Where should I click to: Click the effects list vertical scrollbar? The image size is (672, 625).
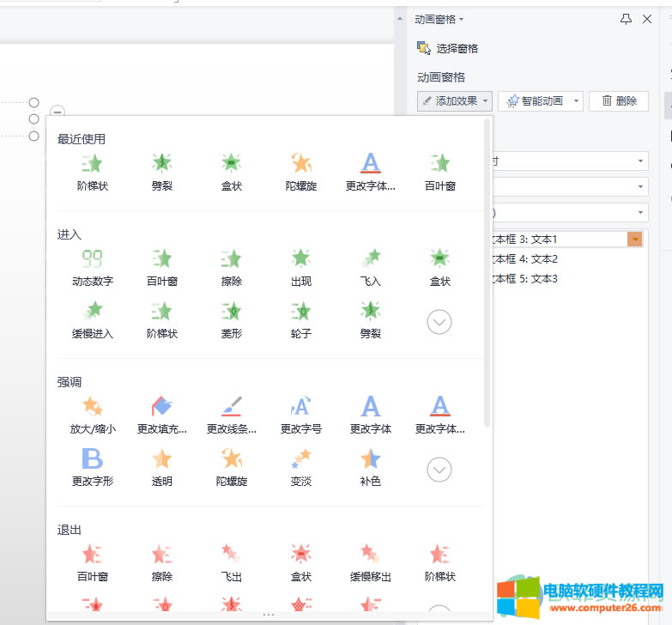pyautogui.click(x=487, y=275)
